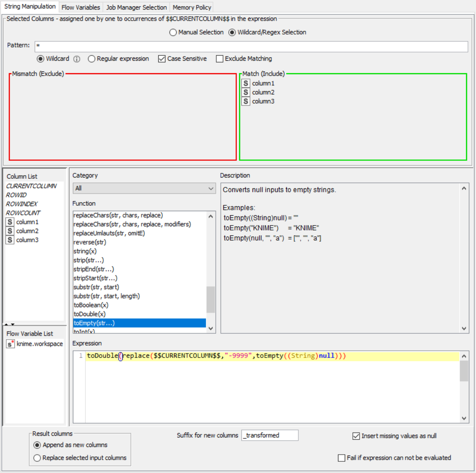The height and width of the screenshot is (473, 476).
Task: Open the Category dropdown
Action: click(144, 189)
